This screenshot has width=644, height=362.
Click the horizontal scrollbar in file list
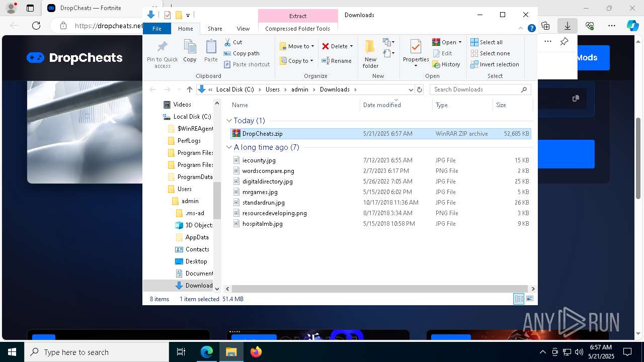click(x=379, y=289)
